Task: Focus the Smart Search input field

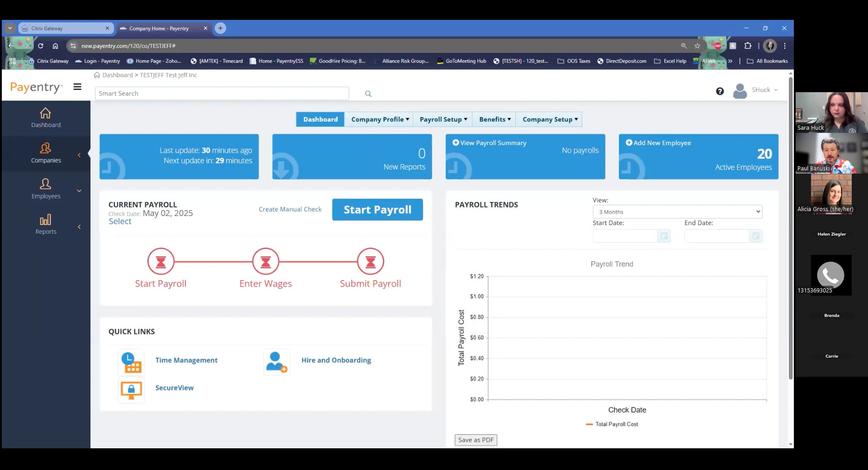Action: click(x=222, y=94)
